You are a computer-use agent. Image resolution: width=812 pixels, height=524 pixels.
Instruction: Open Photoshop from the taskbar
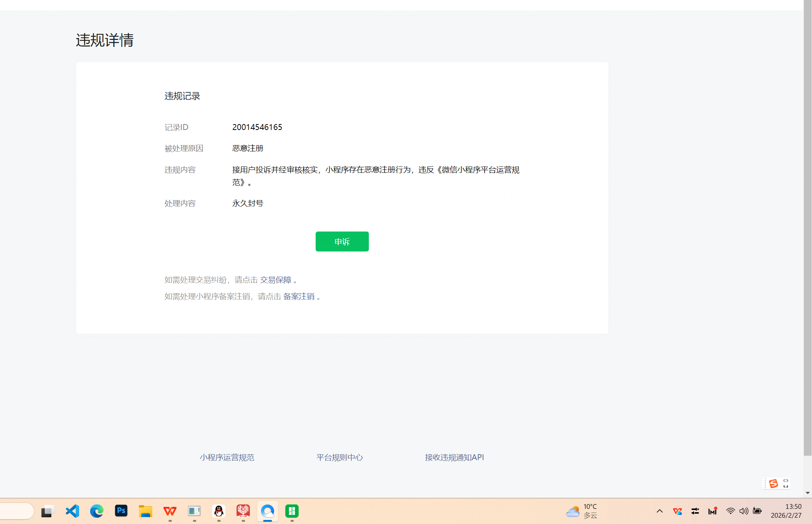tap(121, 511)
